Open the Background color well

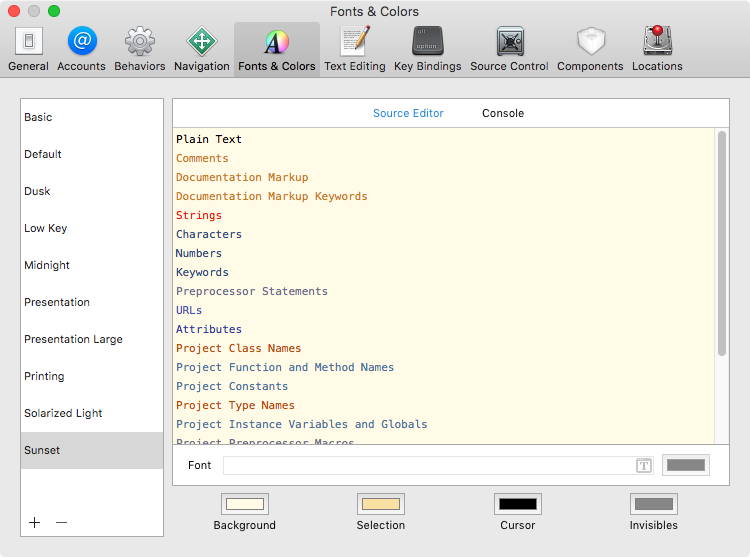(x=245, y=504)
